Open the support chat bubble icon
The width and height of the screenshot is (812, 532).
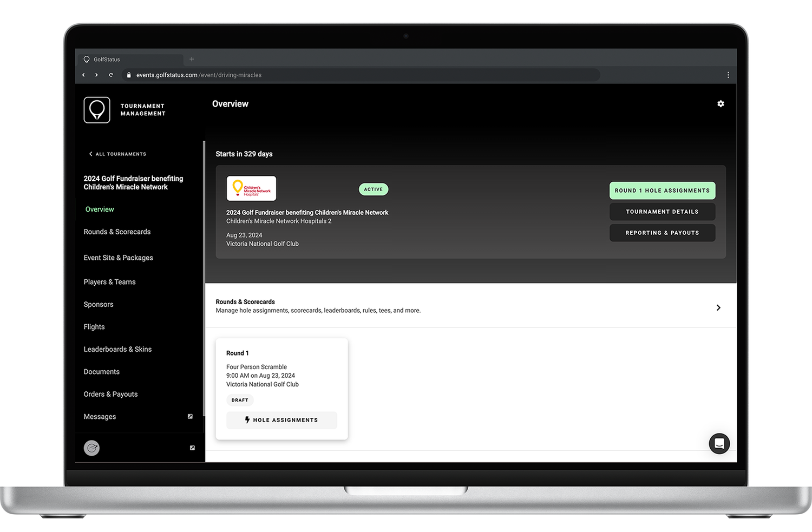click(x=719, y=443)
